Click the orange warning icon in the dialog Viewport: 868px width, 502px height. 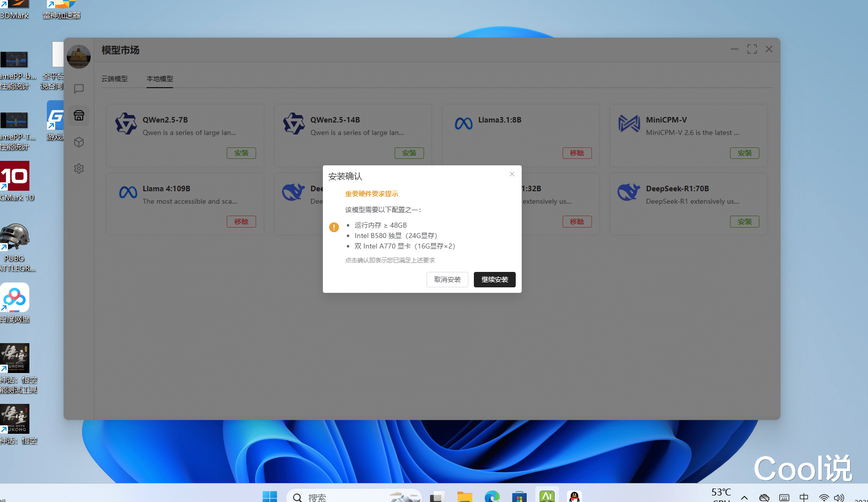click(334, 227)
